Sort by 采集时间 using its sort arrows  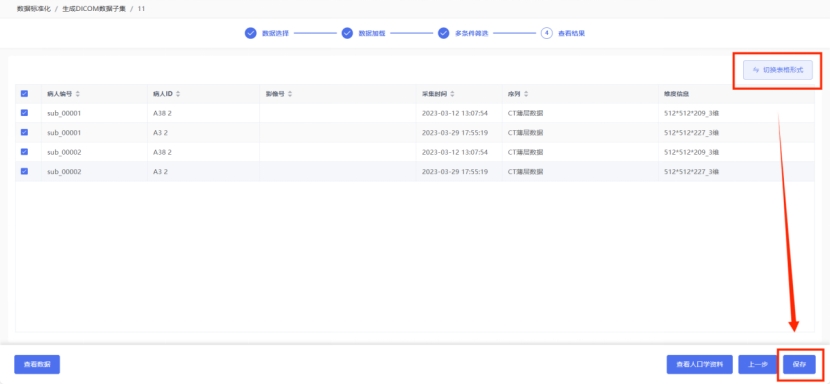pos(453,94)
